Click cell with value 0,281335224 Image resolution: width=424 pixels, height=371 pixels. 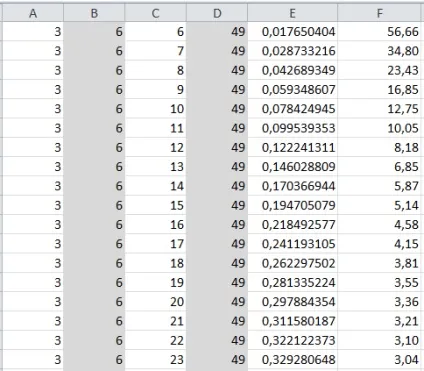pos(293,283)
